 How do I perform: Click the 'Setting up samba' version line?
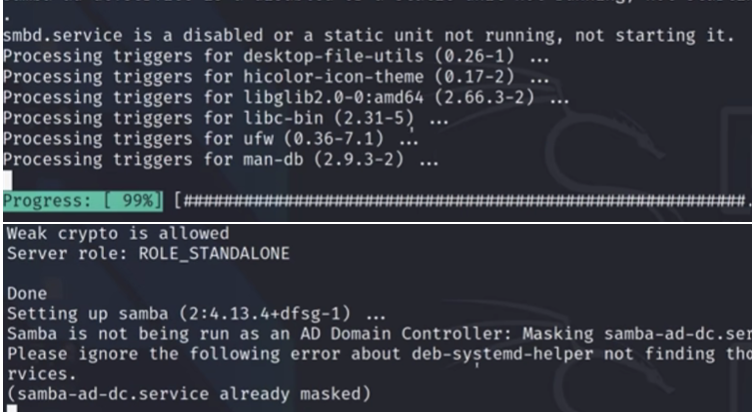click(x=196, y=314)
